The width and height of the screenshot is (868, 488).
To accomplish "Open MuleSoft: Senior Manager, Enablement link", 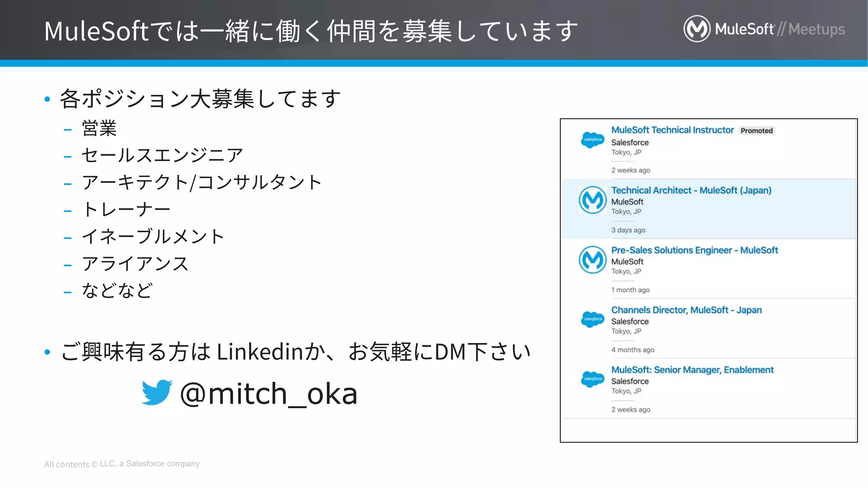I will point(693,370).
